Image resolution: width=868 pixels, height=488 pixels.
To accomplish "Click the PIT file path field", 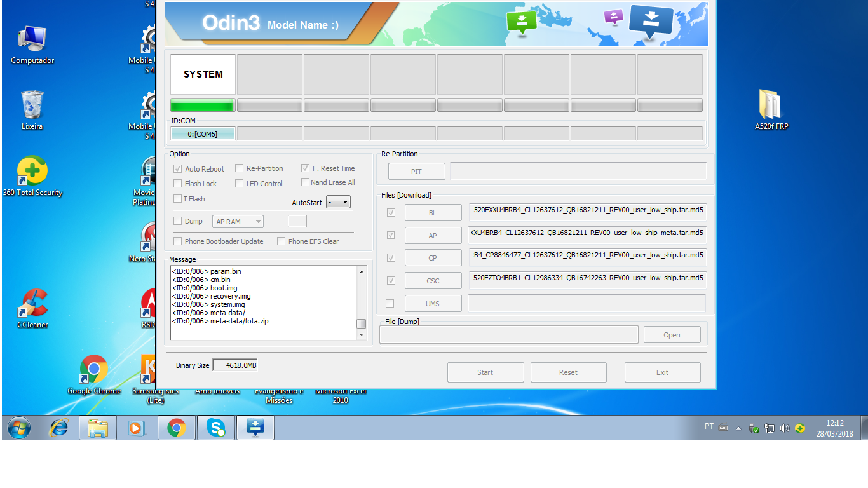I will pos(578,172).
